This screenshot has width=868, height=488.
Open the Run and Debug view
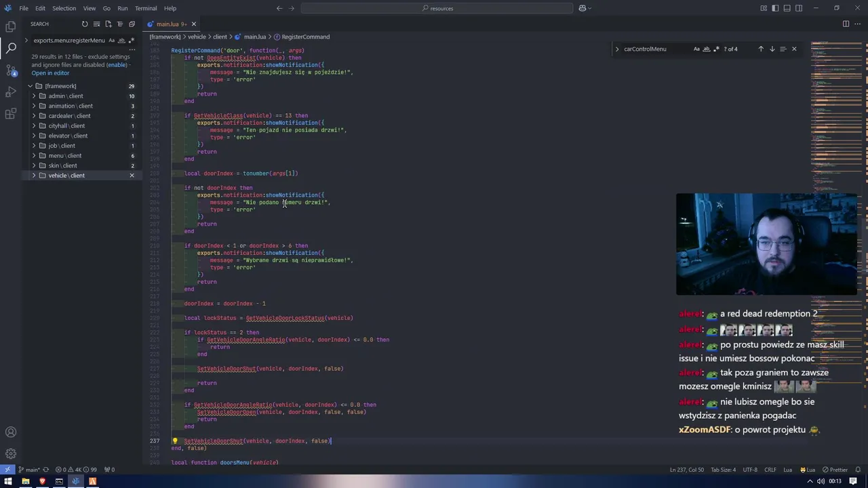pos(10,91)
